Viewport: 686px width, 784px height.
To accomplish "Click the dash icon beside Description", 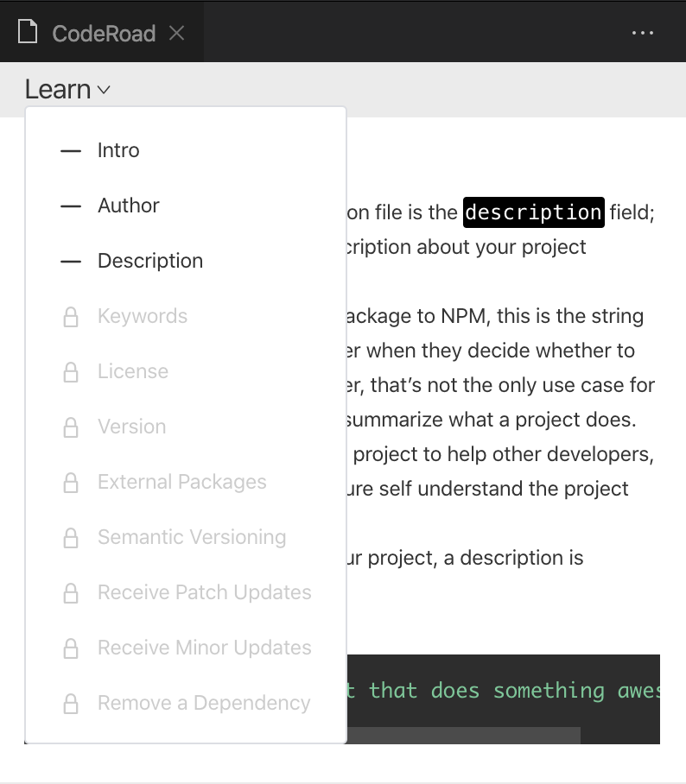I will point(71,261).
